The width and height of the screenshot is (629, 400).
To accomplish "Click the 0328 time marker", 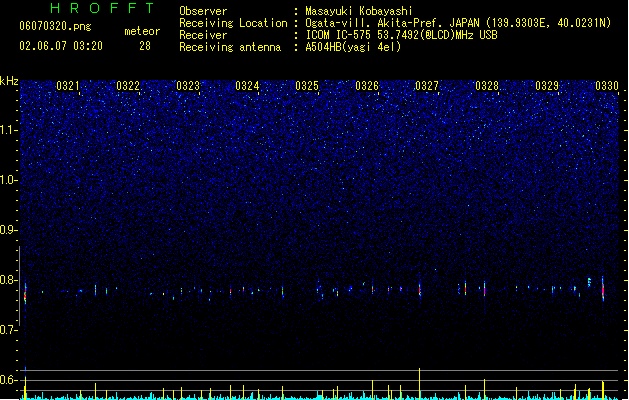I will (x=487, y=86).
